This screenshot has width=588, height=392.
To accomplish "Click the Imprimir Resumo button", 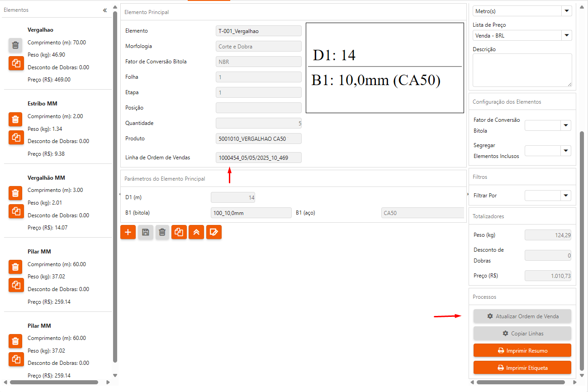I will (522, 351).
